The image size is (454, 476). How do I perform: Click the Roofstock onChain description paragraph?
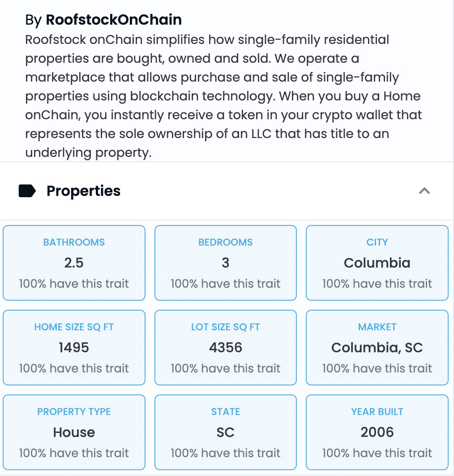coord(223,96)
